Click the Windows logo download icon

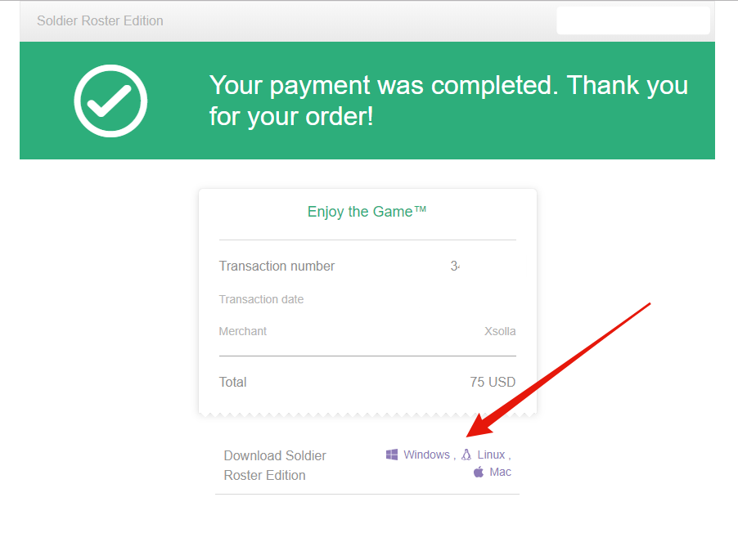tap(392, 455)
